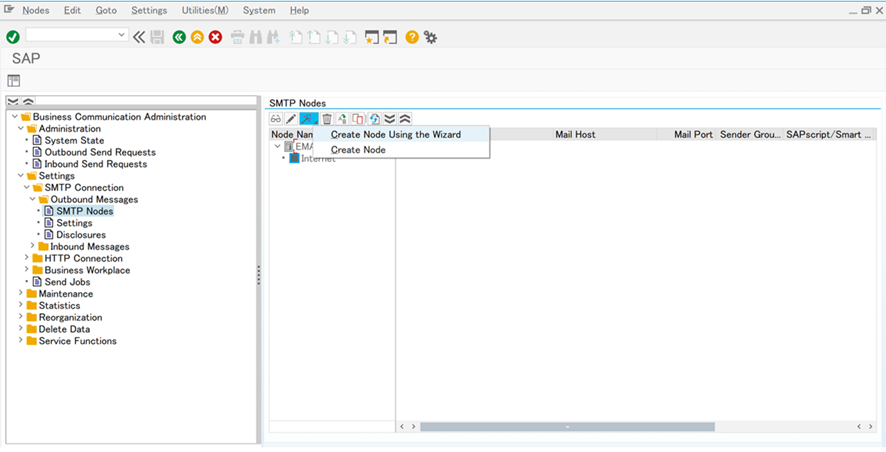Click the layout icon below the SAP title
This screenshot has width=886, height=452.
coord(14,80)
